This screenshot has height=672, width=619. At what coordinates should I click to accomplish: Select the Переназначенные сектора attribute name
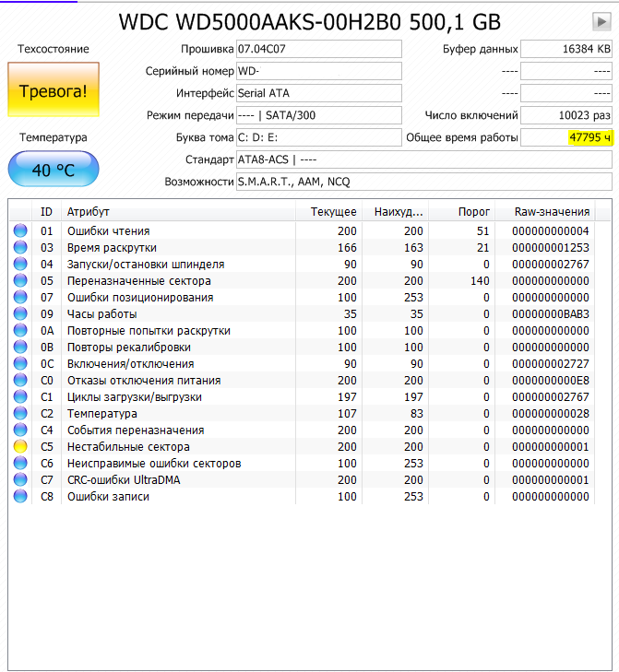(x=139, y=281)
